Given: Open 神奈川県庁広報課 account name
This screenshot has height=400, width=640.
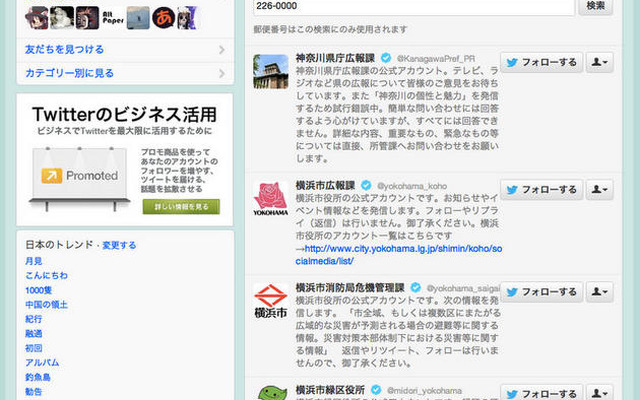Looking at the screenshot, I should point(335,58).
